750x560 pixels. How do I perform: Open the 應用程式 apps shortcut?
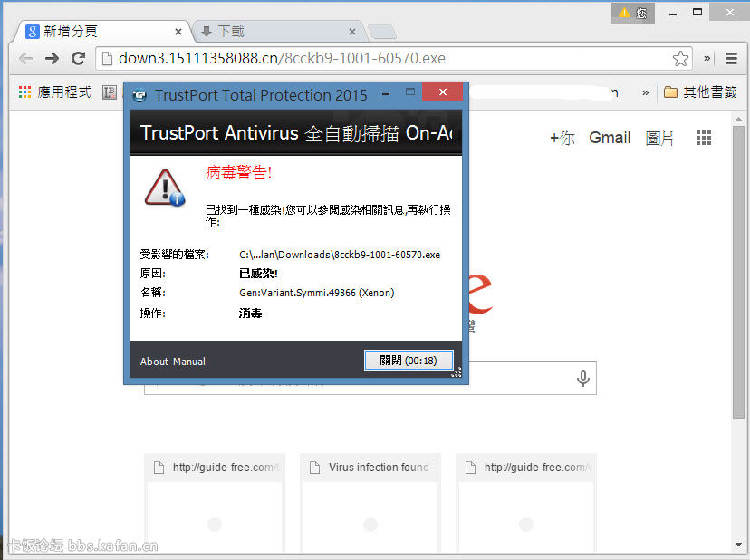55,92
